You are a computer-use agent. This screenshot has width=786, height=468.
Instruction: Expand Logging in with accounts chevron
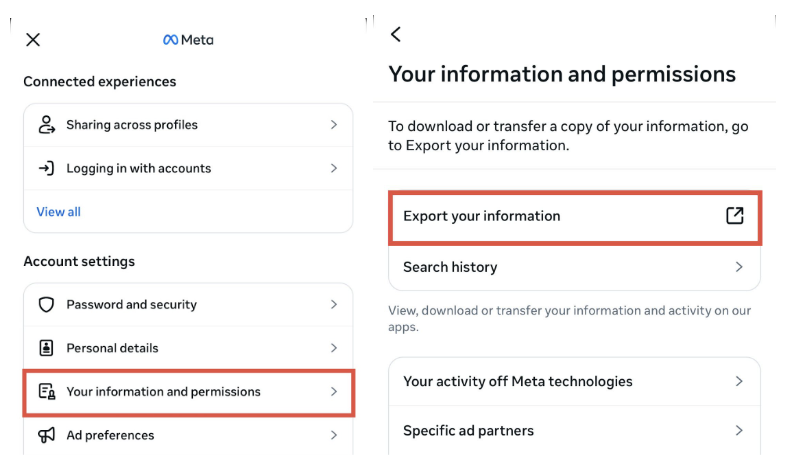[x=334, y=168]
